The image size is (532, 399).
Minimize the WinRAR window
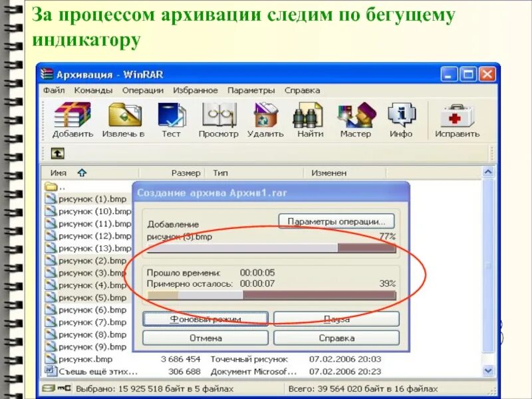(450, 74)
